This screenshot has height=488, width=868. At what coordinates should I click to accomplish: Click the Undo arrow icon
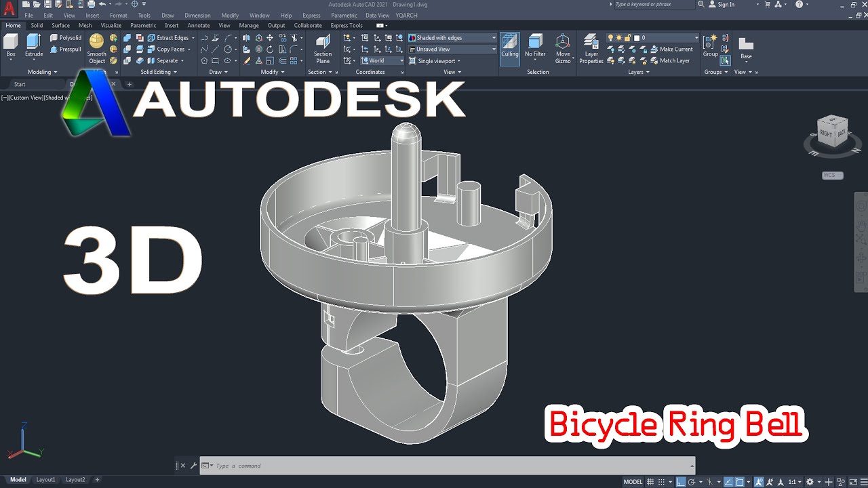click(102, 4)
